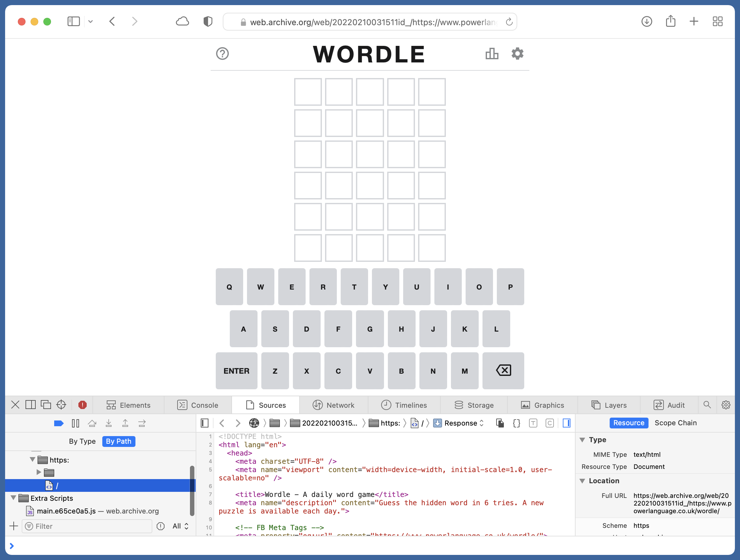This screenshot has width=740, height=560.
Task: Select the / document resource row
Action: pyautogui.click(x=100, y=485)
